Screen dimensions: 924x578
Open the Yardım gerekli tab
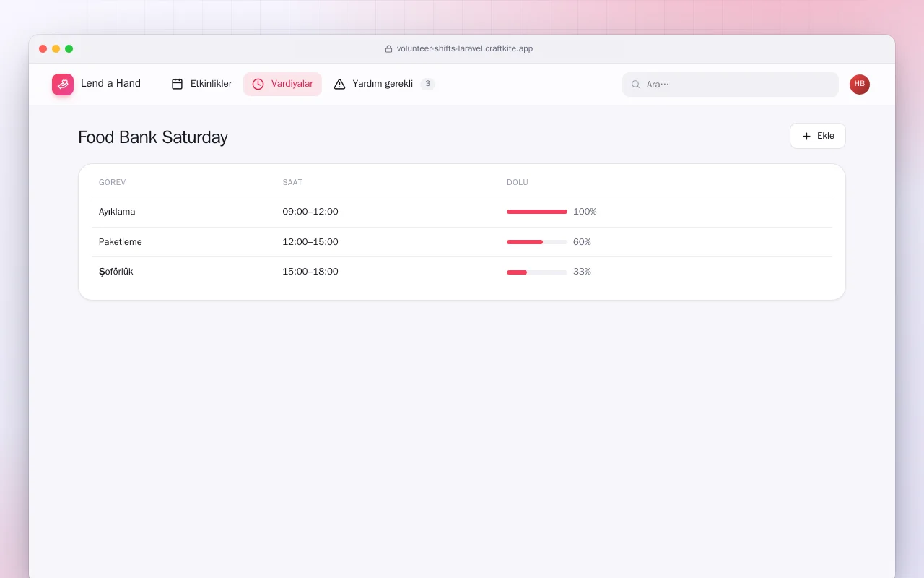click(x=384, y=84)
